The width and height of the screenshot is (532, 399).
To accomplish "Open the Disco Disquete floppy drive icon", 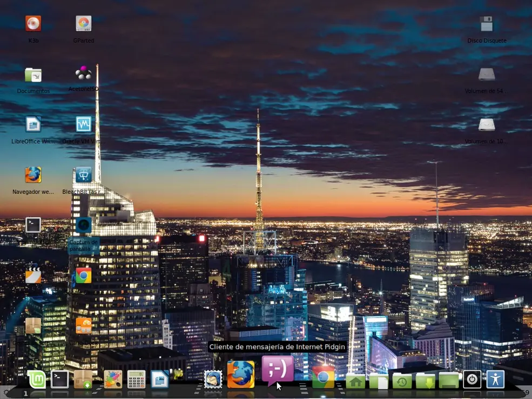I will point(487,24).
